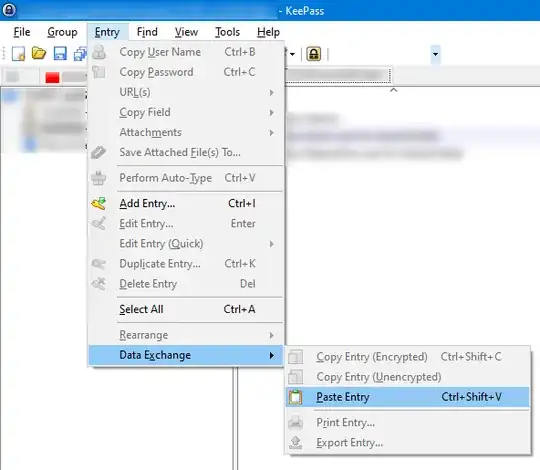Click the Save database floppy icon
The width and height of the screenshot is (540, 470).
(60, 54)
